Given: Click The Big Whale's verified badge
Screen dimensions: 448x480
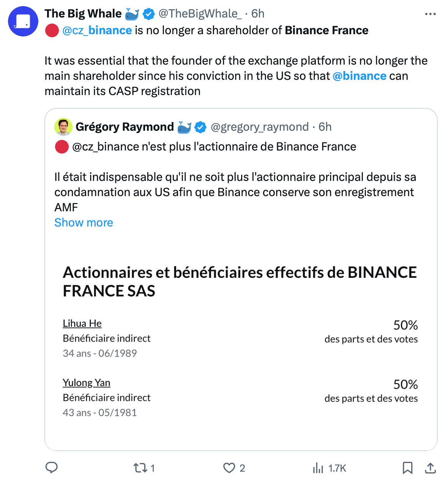Looking at the screenshot, I should [x=148, y=14].
